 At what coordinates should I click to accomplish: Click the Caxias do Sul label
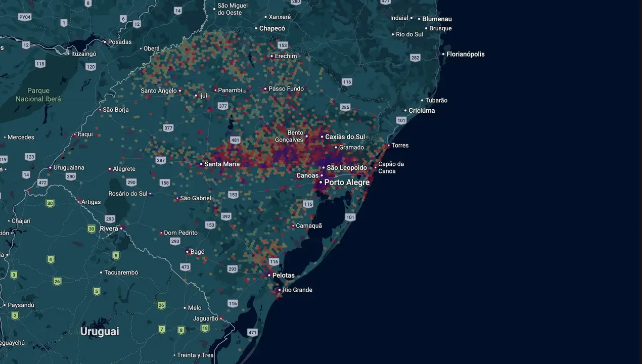point(345,136)
